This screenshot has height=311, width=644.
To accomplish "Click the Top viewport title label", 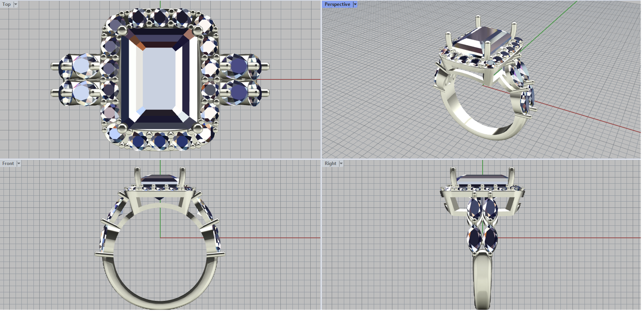I will point(6,4).
